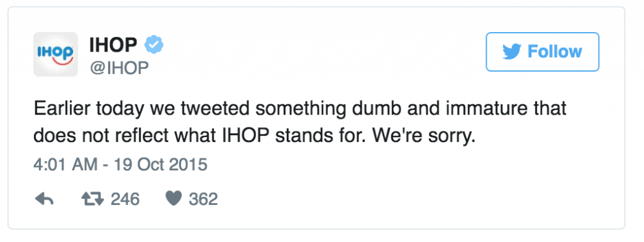Click the word "Follow" label text
Image resolution: width=644 pixels, height=242 pixels.
tap(555, 52)
